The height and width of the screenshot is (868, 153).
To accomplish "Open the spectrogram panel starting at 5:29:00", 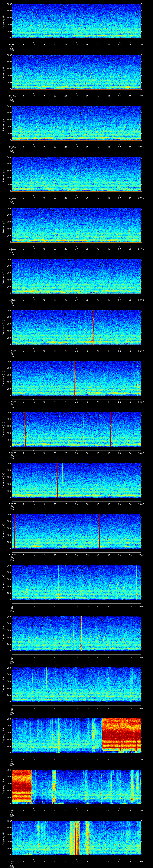I will click(x=77, y=685).
